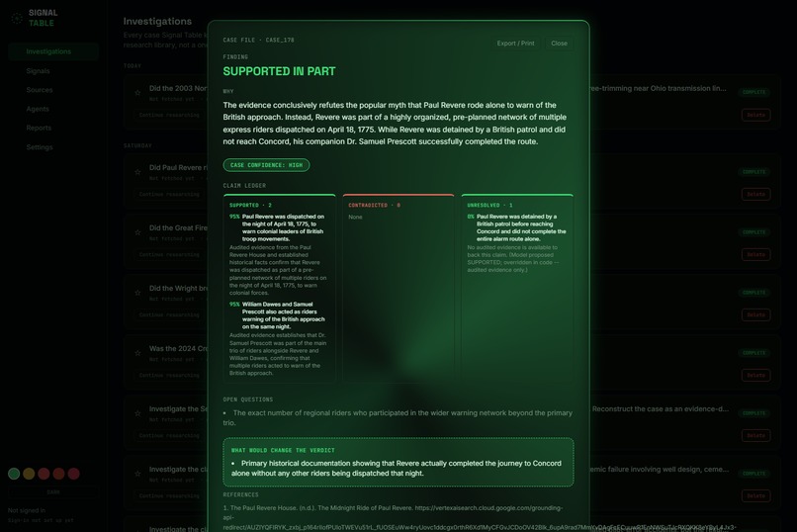Image resolution: width=797 pixels, height=532 pixels.
Task: Select the claim 'Paul Revere was dispatched on'
Action: click(x=283, y=227)
